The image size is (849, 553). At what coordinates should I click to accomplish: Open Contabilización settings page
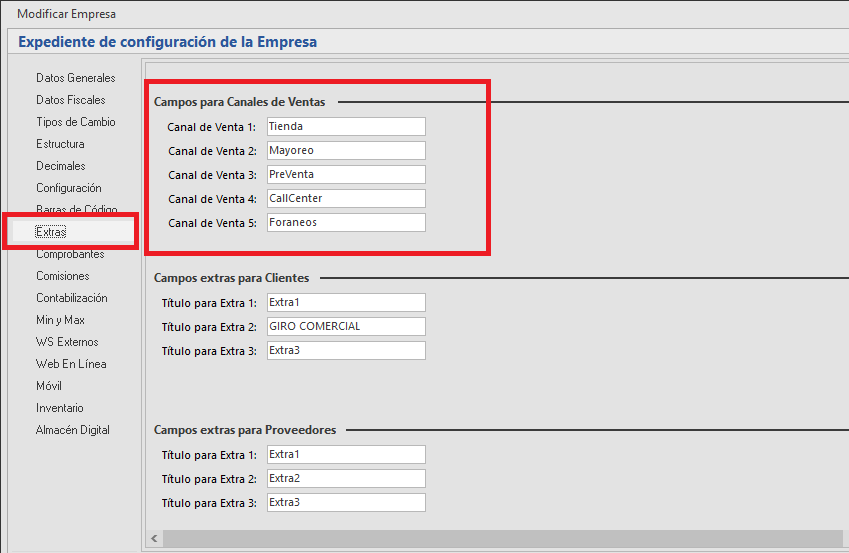pyautogui.click(x=71, y=298)
